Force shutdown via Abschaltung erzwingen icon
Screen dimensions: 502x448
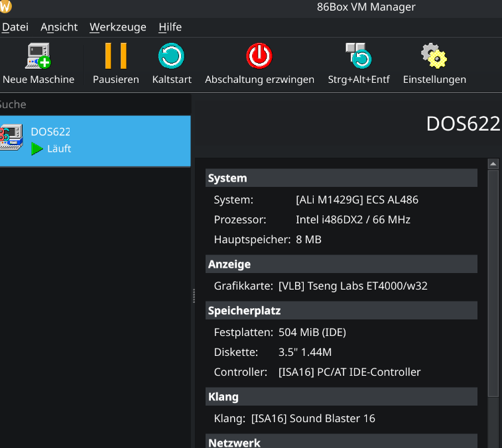(x=259, y=56)
